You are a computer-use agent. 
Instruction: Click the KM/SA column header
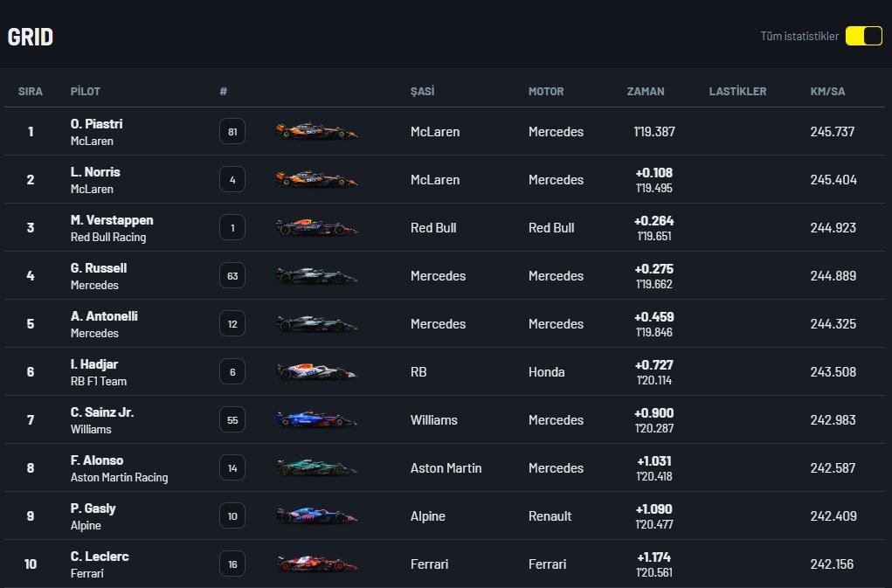click(x=827, y=92)
